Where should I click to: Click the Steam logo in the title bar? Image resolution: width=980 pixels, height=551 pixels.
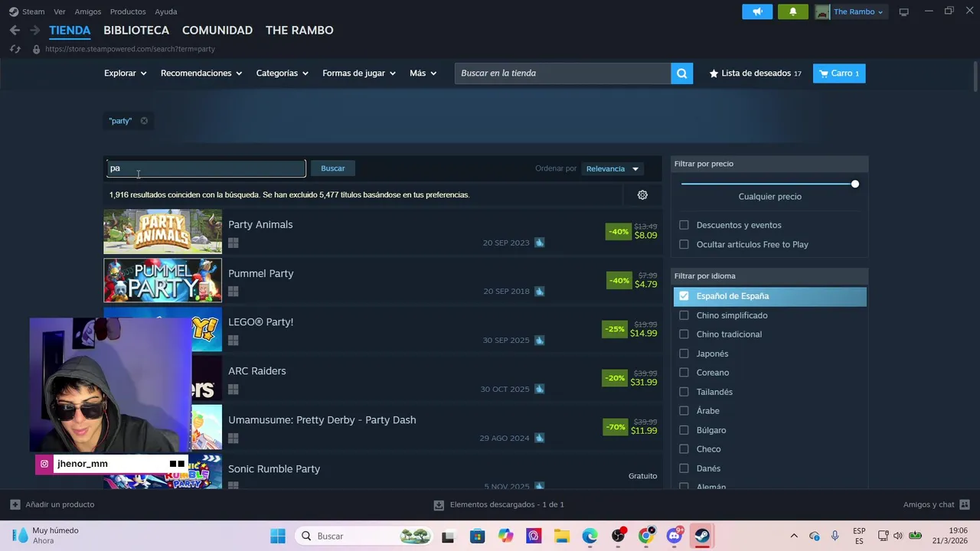coord(14,11)
